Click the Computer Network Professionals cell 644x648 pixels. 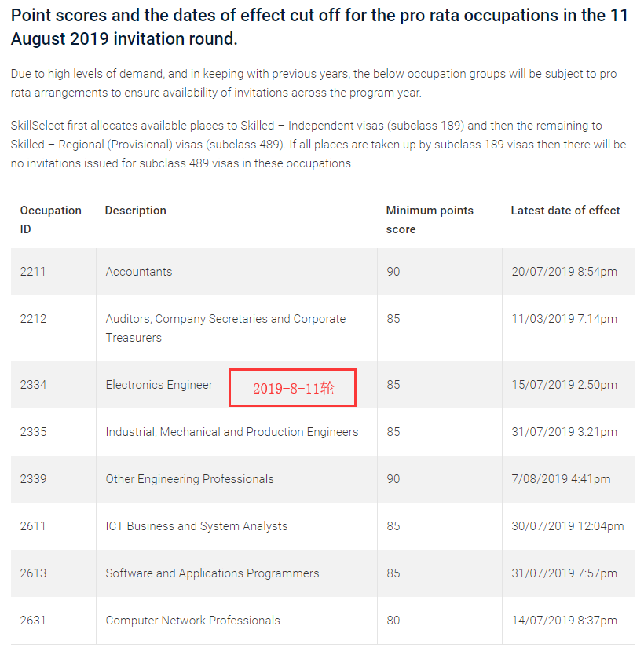tap(192, 621)
